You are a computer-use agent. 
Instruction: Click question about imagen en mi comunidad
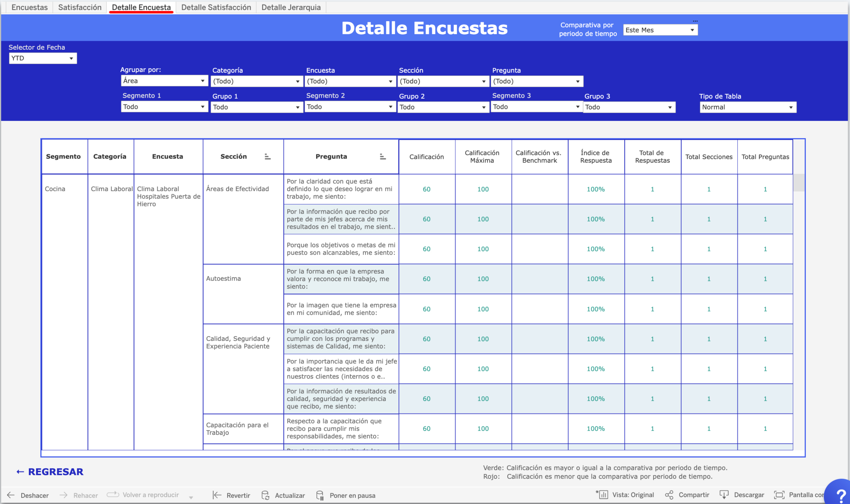pyautogui.click(x=341, y=309)
